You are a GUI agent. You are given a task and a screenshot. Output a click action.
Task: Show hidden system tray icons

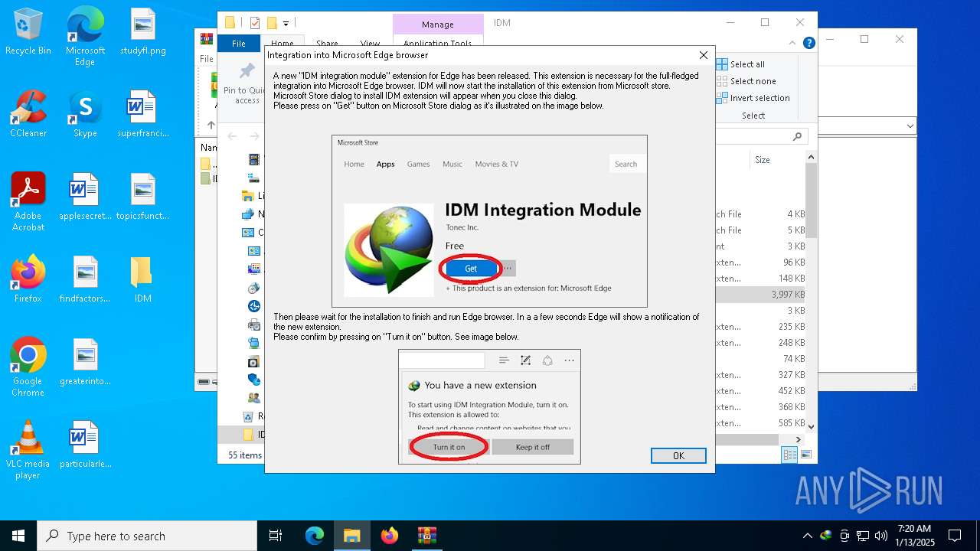click(807, 536)
